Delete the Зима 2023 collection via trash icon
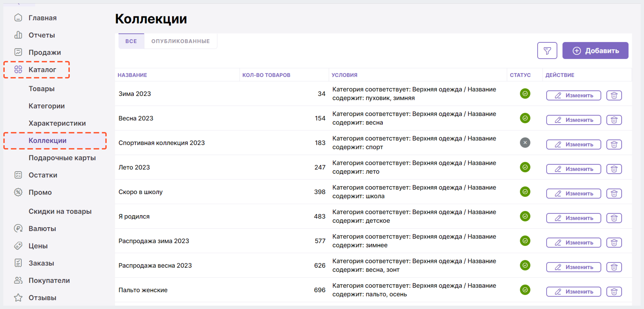The image size is (644, 309). [614, 95]
